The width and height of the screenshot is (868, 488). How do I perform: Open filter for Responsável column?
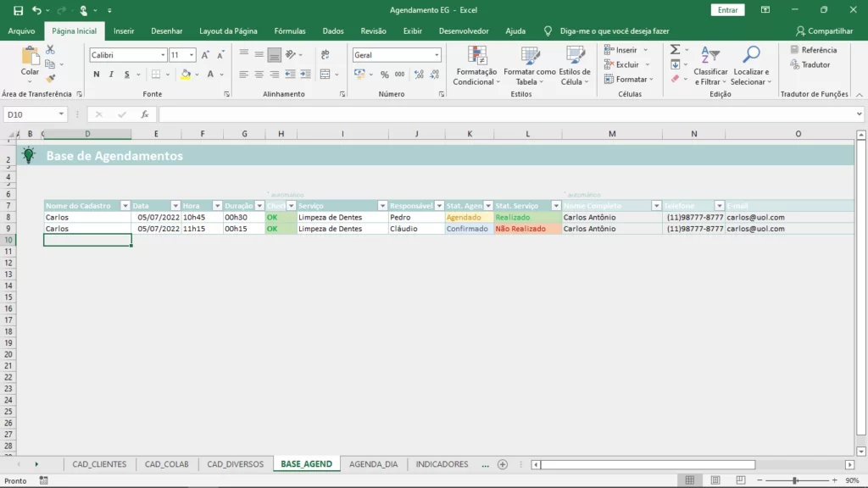pyautogui.click(x=439, y=206)
